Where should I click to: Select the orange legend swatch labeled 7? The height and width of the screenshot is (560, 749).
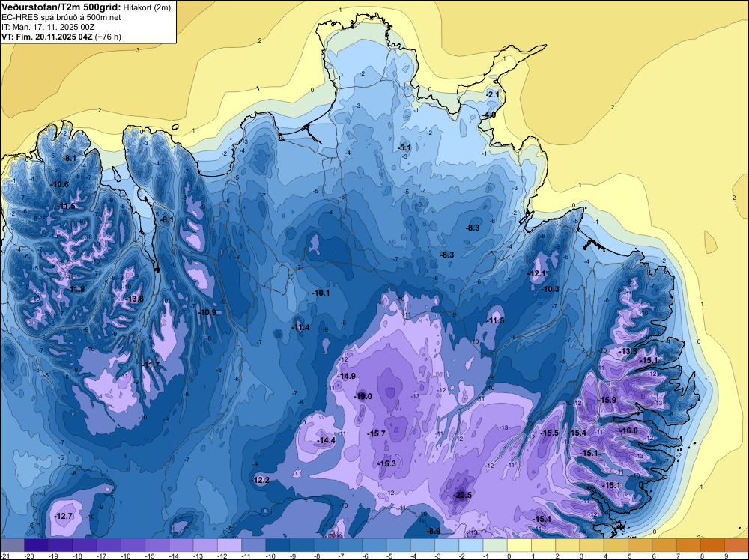point(688,545)
